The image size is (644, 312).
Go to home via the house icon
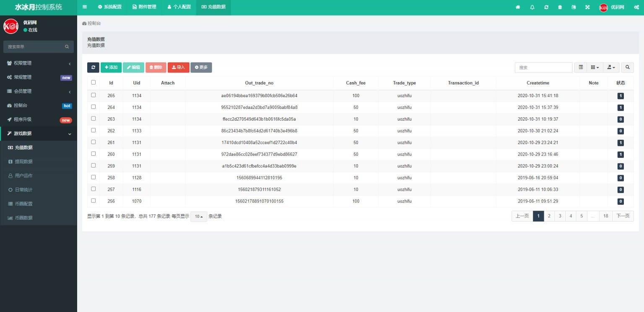click(x=518, y=7)
